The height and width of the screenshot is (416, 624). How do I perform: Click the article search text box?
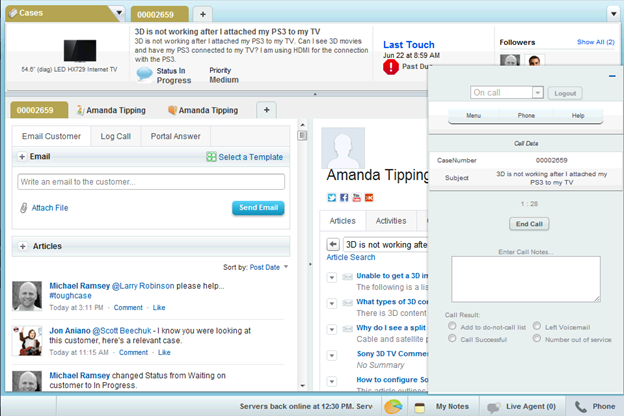click(x=386, y=244)
